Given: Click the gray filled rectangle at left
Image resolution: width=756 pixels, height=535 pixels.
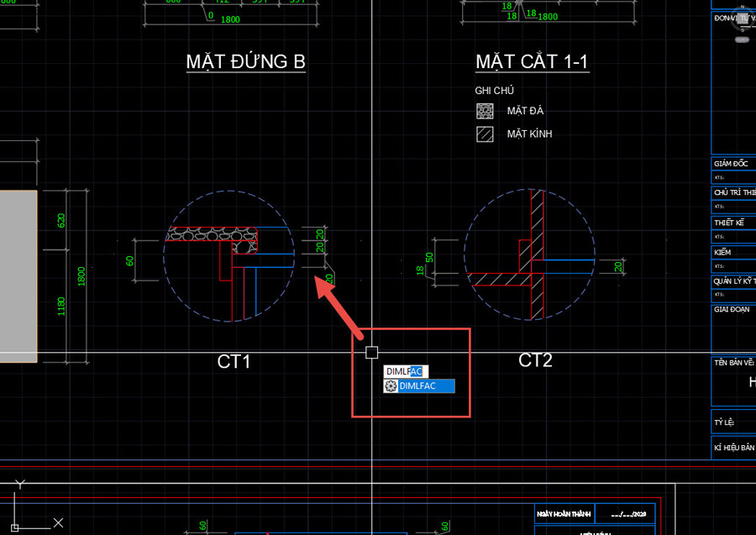Looking at the screenshot, I should (x=18, y=276).
